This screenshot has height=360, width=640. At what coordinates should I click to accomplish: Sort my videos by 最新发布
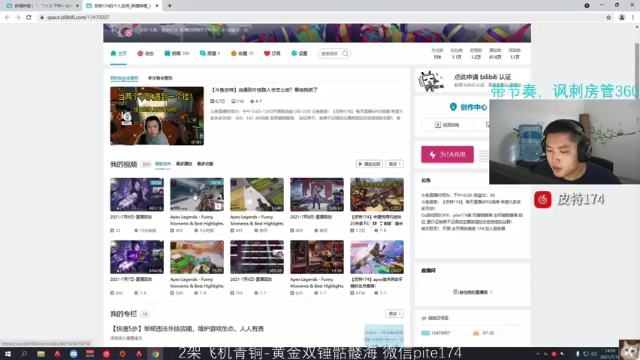tap(163, 164)
